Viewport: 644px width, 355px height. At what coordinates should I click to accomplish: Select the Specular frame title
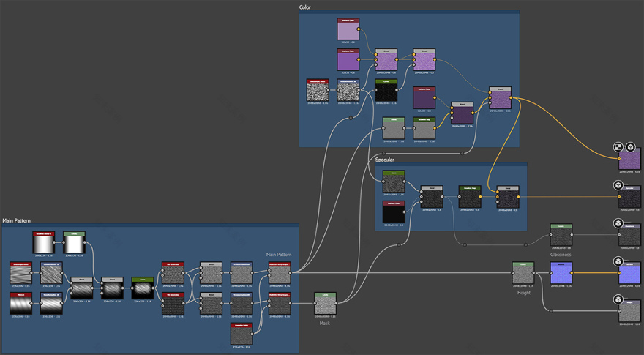pyautogui.click(x=385, y=159)
